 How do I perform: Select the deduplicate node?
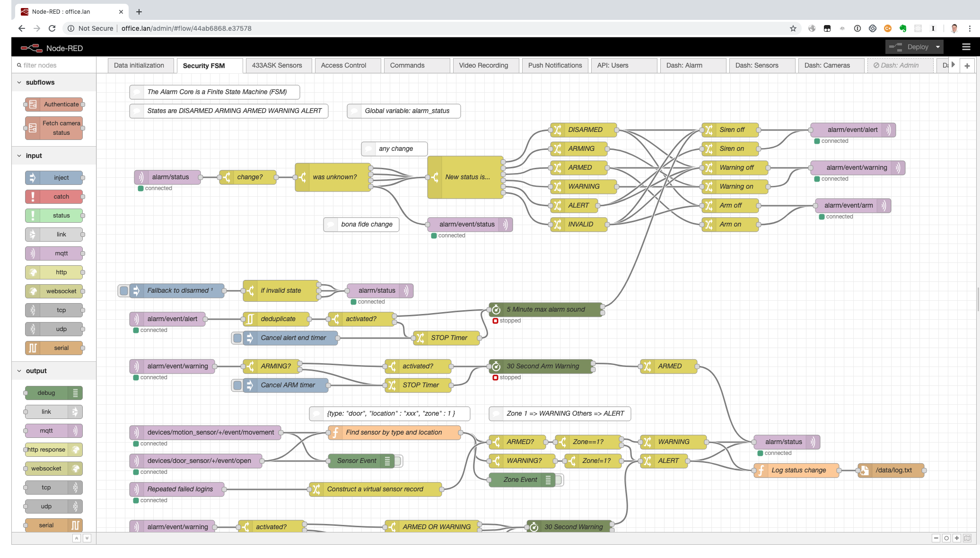(x=276, y=319)
